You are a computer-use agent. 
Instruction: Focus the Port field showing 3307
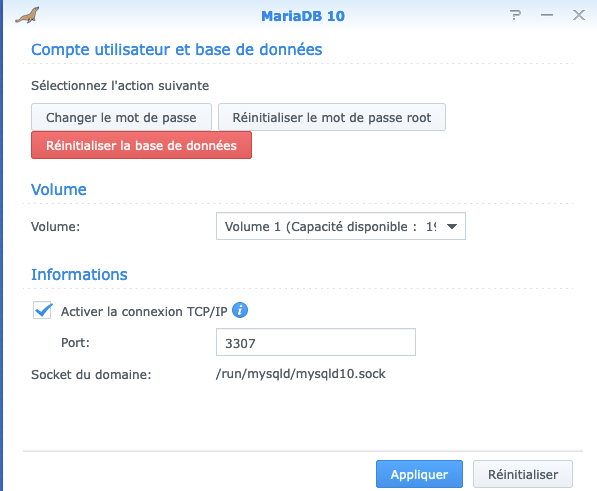(316, 342)
